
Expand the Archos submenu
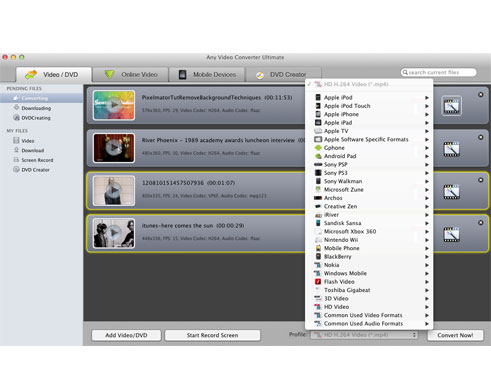tap(369, 198)
